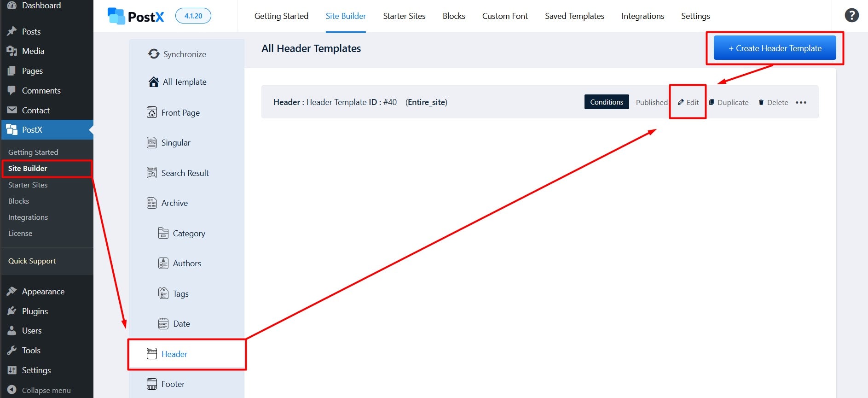Open the Settings tab in top bar

(x=695, y=16)
